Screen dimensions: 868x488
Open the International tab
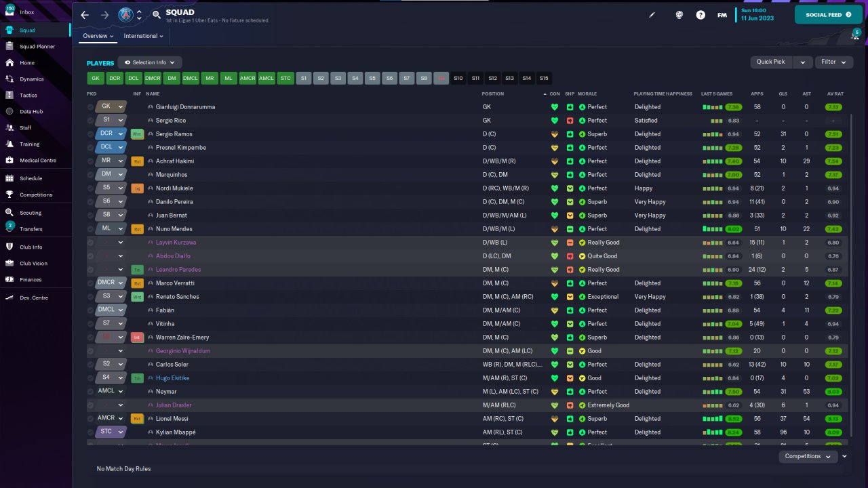click(143, 36)
